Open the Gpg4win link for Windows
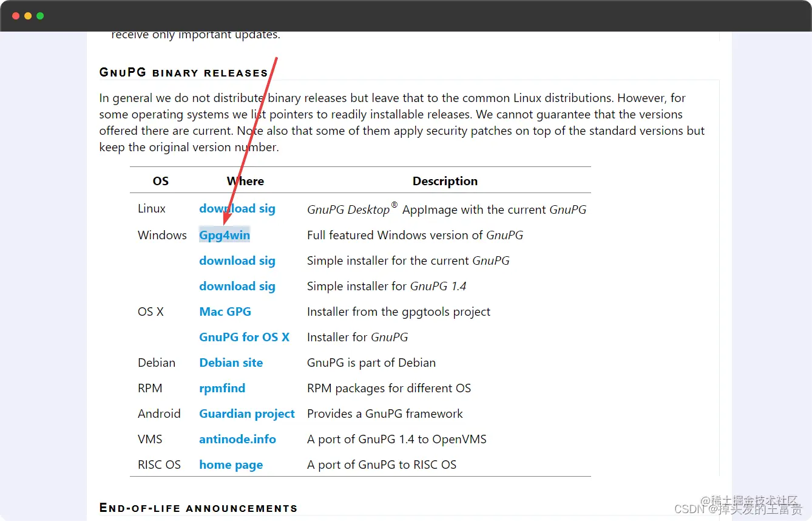The image size is (812, 521). coord(225,235)
